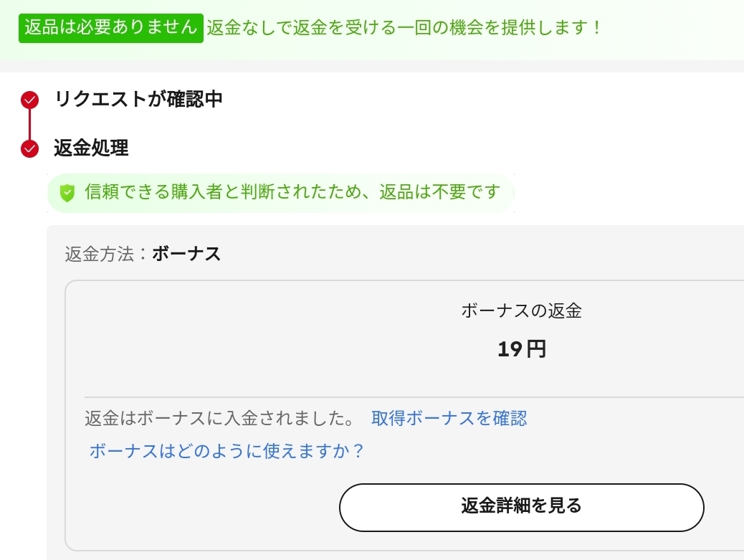Select the green 返金なしで返金を受ける banner text
The width and height of the screenshot is (744, 560).
click(404, 29)
